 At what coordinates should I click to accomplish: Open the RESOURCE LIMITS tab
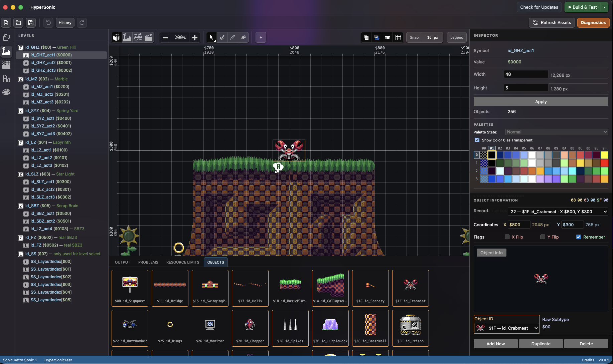pyautogui.click(x=183, y=262)
